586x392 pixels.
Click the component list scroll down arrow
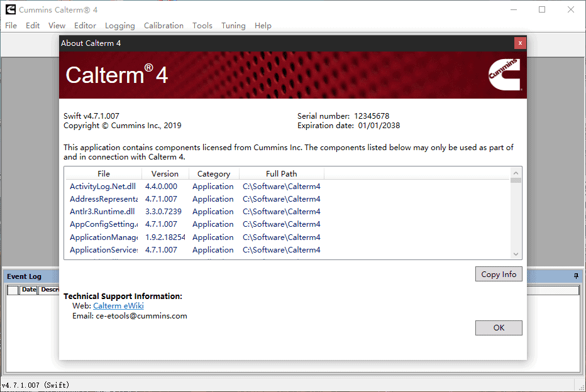[516, 254]
